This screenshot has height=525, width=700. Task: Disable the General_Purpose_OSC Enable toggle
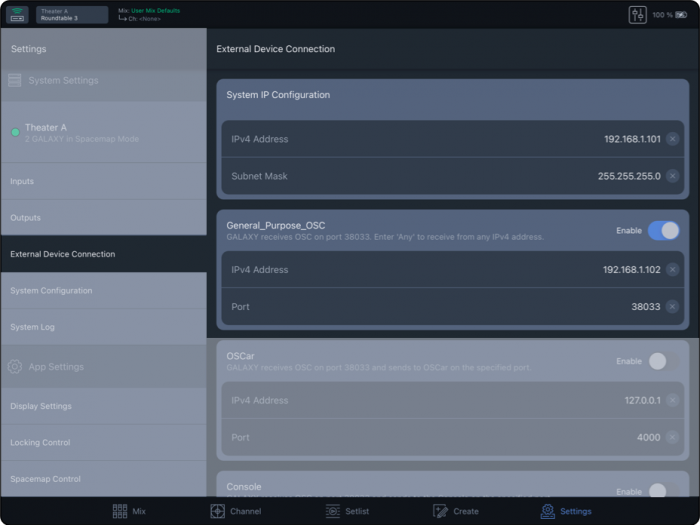664,231
